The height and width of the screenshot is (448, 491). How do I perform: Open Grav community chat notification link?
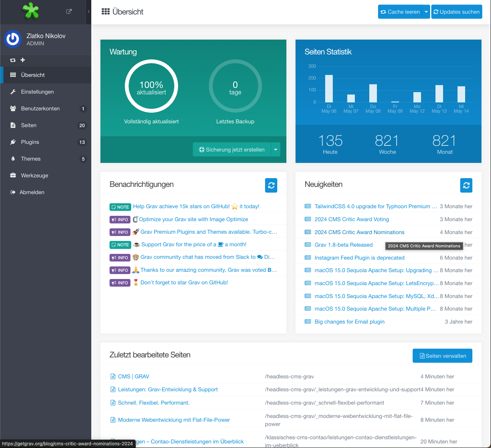click(207, 257)
